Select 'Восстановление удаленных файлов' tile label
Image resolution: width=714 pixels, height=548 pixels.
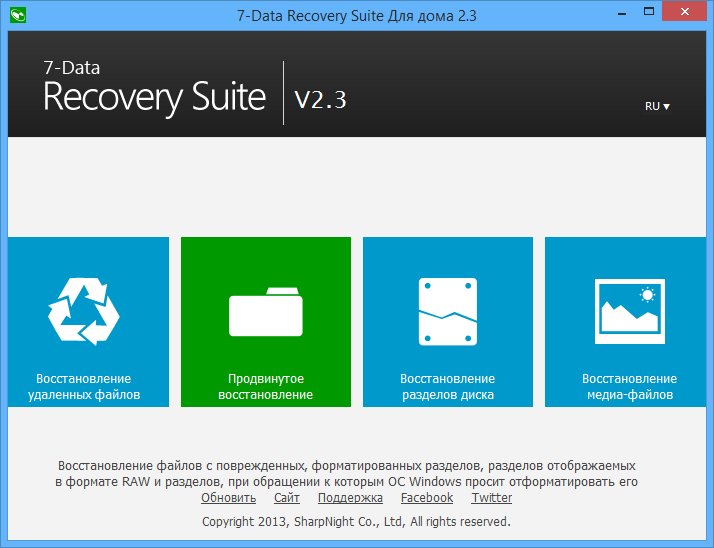point(84,387)
